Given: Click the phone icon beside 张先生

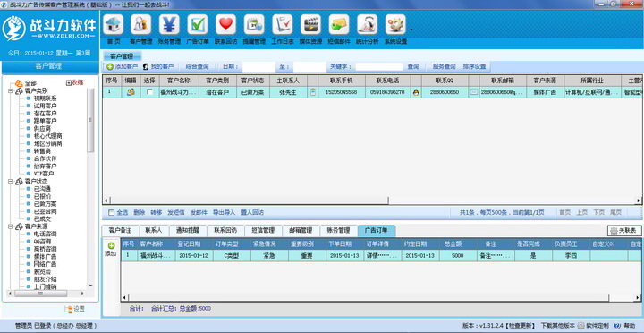Looking at the screenshot, I should 313,92.
